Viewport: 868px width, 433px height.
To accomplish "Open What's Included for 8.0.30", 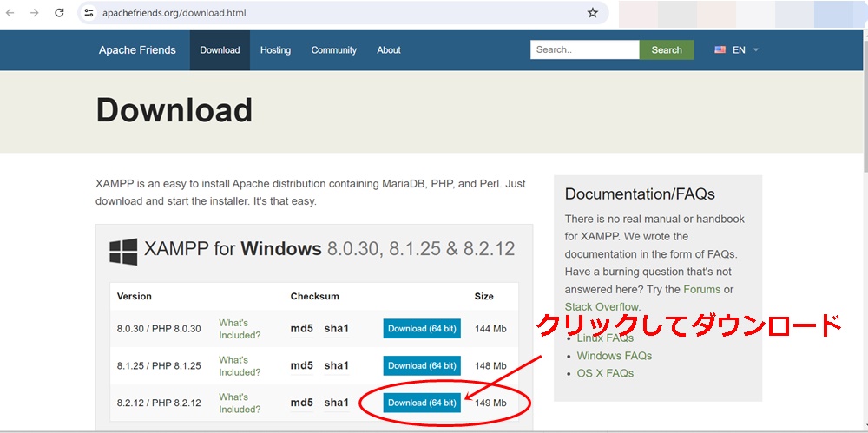I will [x=240, y=329].
